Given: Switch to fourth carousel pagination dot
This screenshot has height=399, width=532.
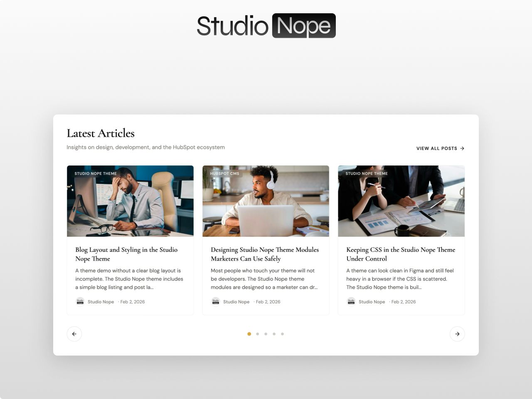Looking at the screenshot, I should [274, 334].
